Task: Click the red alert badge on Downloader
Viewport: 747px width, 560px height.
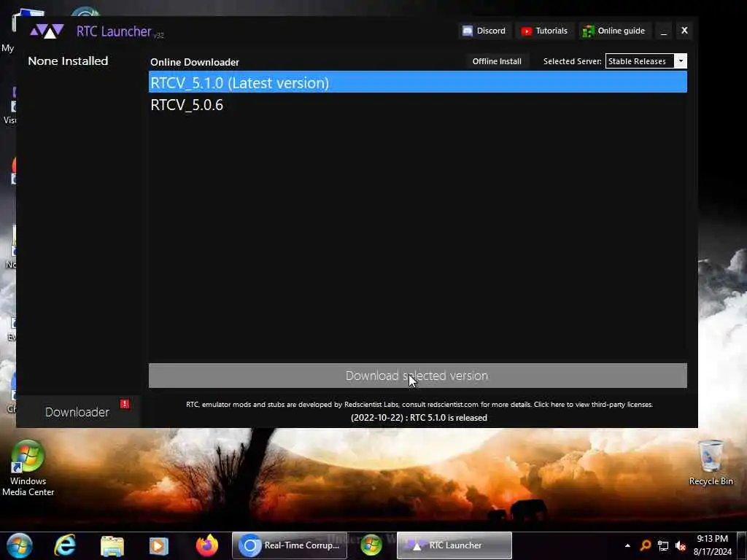Action: [125, 404]
